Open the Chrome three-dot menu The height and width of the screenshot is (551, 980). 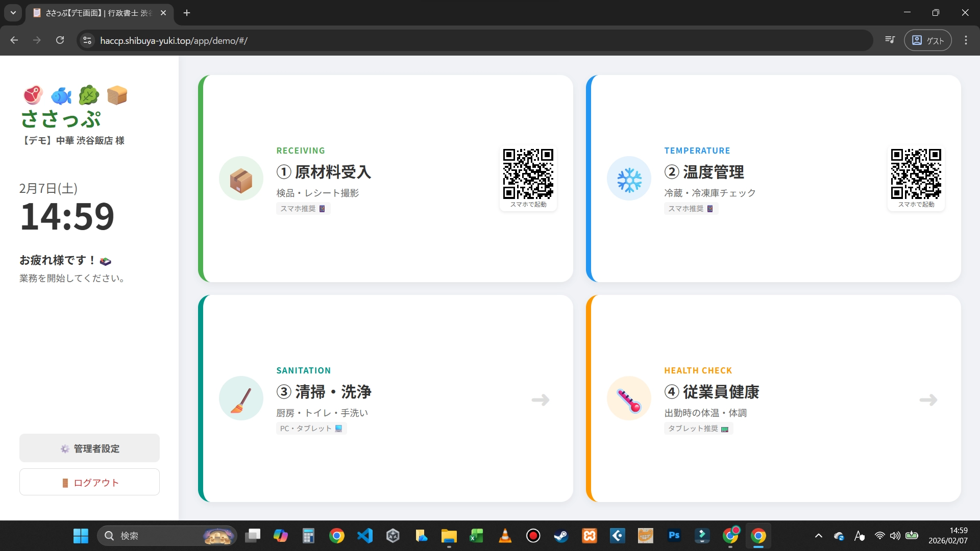tap(966, 40)
